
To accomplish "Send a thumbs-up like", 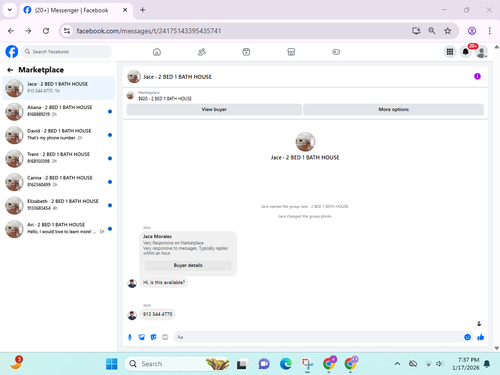I will tap(480, 337).
